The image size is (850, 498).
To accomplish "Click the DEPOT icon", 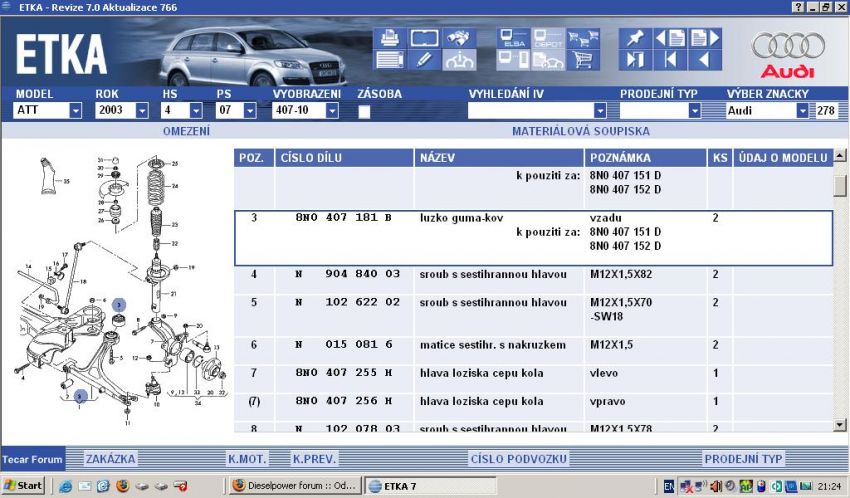I will click(x=548, y=38).
